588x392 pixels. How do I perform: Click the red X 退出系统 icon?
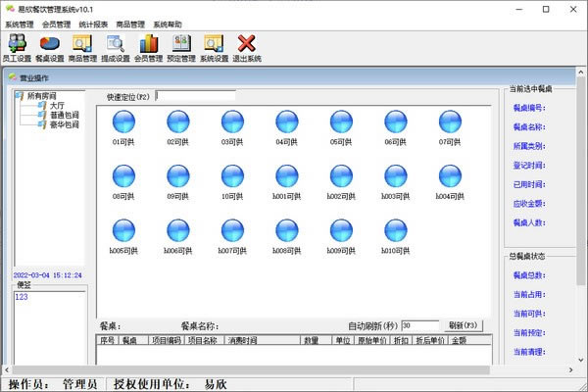point(247,45)
